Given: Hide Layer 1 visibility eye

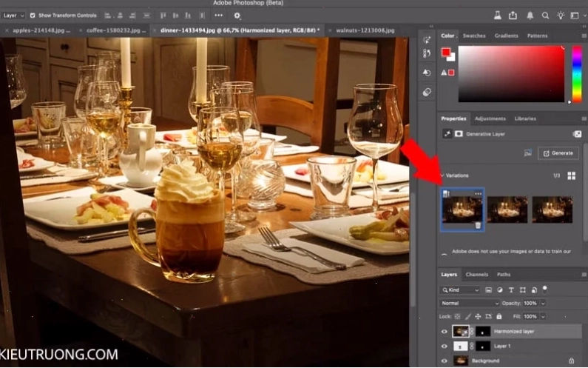Looking at the screenshot, I should click(x=445, y=347).
